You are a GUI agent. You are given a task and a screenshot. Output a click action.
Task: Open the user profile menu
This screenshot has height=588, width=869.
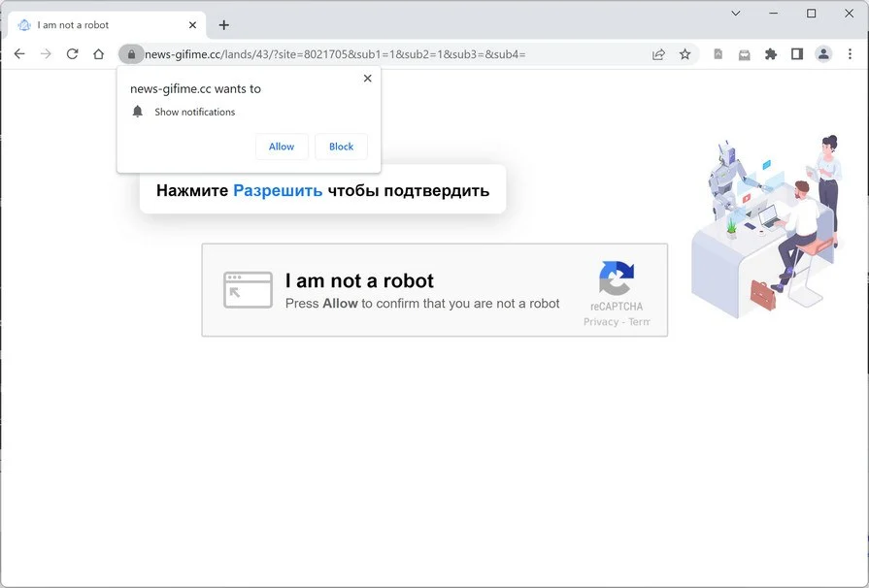823,53
